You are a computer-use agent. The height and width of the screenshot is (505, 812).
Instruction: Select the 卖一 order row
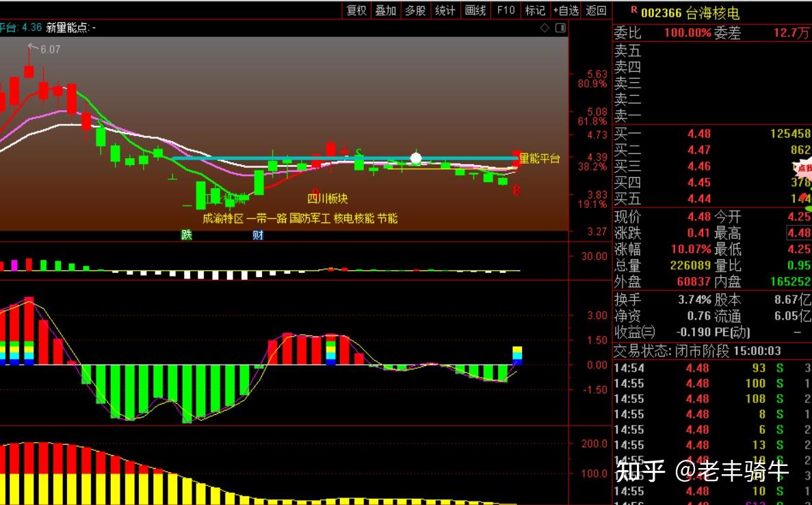712,115
